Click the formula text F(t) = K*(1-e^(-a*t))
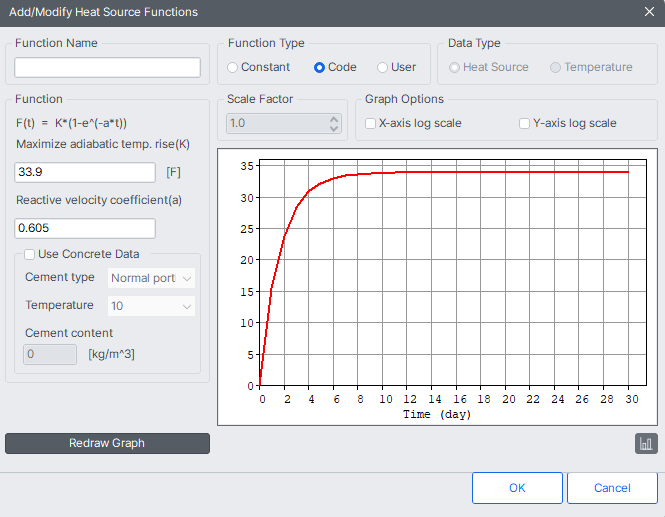665x517 pixels. click(71, 123)
